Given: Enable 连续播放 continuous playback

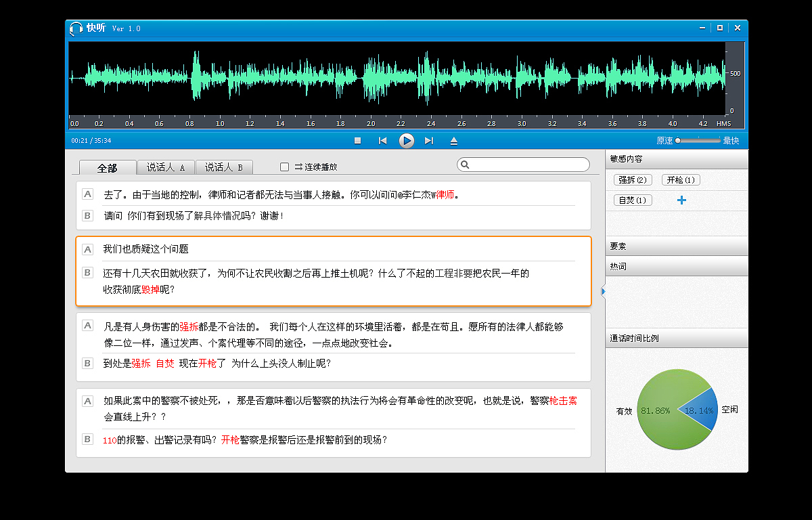Looking at the screenshot, I should [284, 167].
